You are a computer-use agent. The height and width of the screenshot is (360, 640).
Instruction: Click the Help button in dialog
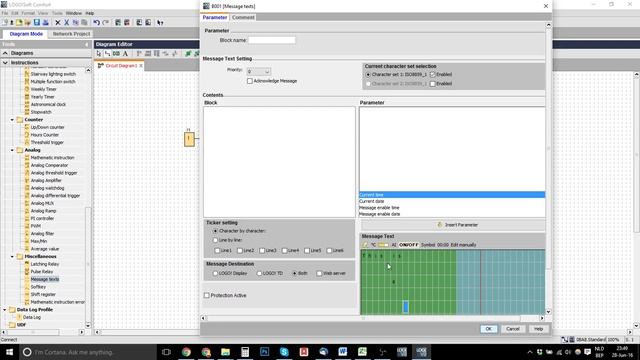[538, 329]
